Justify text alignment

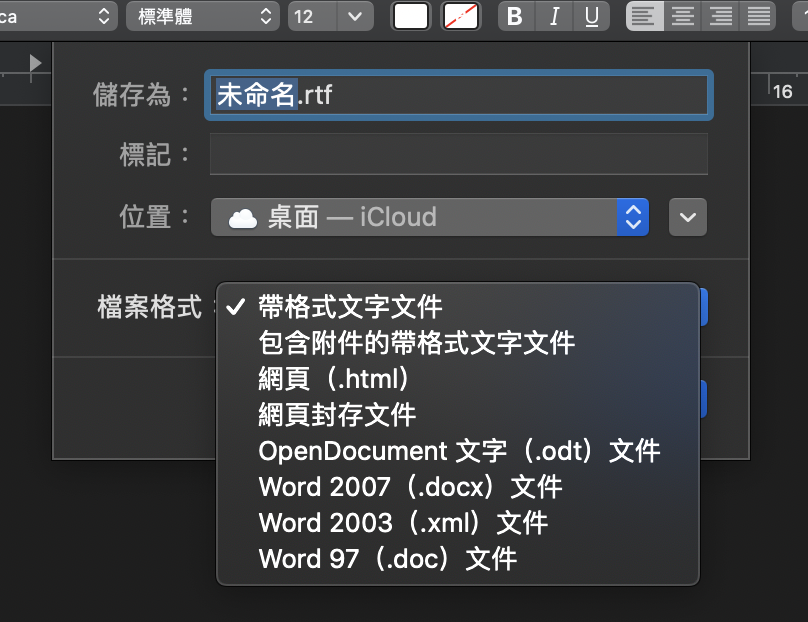[758, 16]
